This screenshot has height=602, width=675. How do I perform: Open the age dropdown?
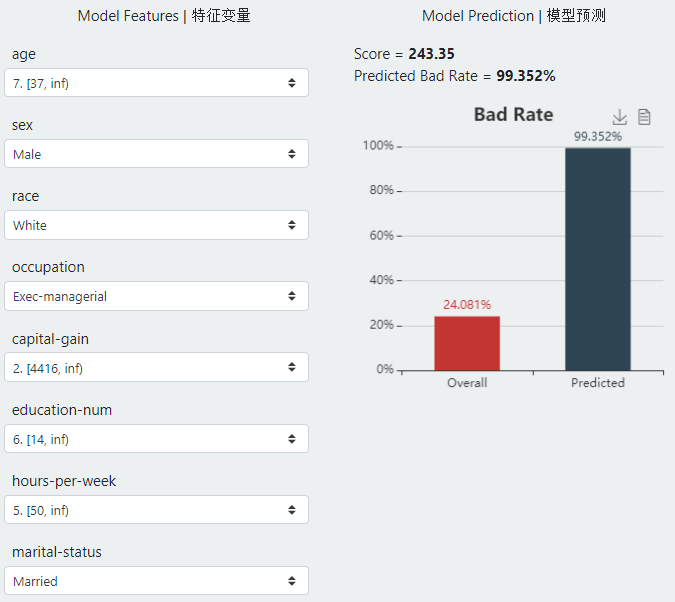pyautogui.click(x=160, y=83)
